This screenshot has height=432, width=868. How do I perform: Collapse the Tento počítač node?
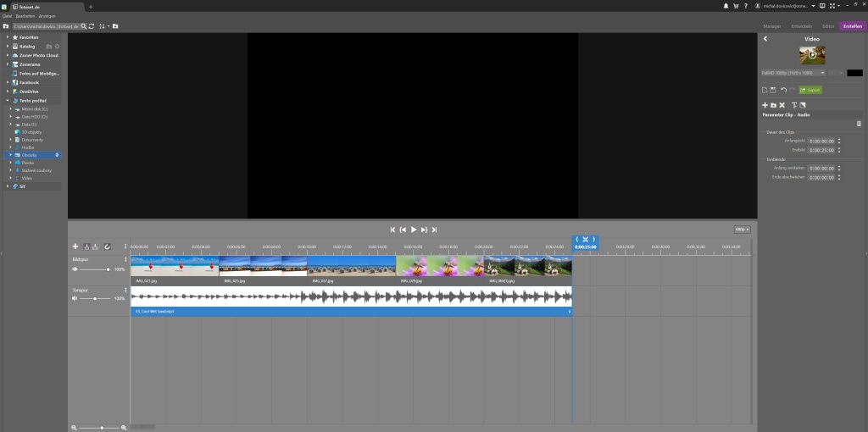(8, 101)
